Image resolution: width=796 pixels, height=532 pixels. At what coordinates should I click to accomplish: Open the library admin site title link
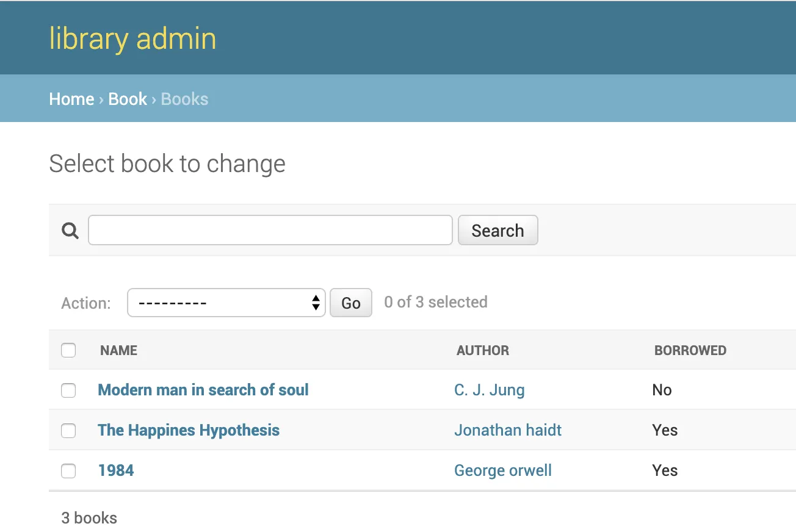tap(132, 39)
